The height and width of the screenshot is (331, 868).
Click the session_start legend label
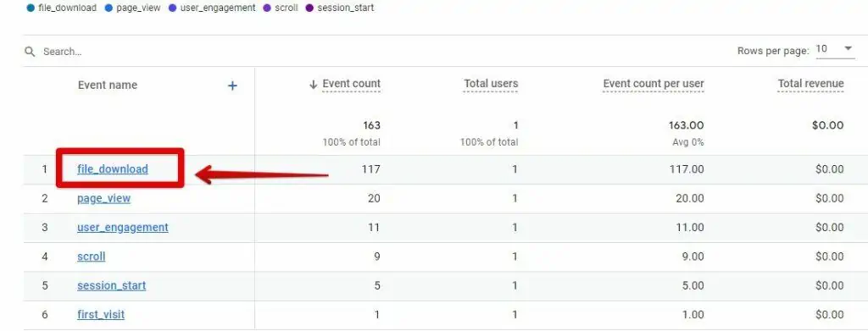346,8
